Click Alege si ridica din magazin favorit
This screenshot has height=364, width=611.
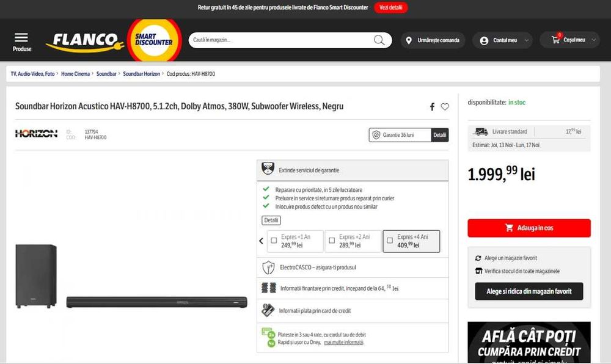(529, 291)
